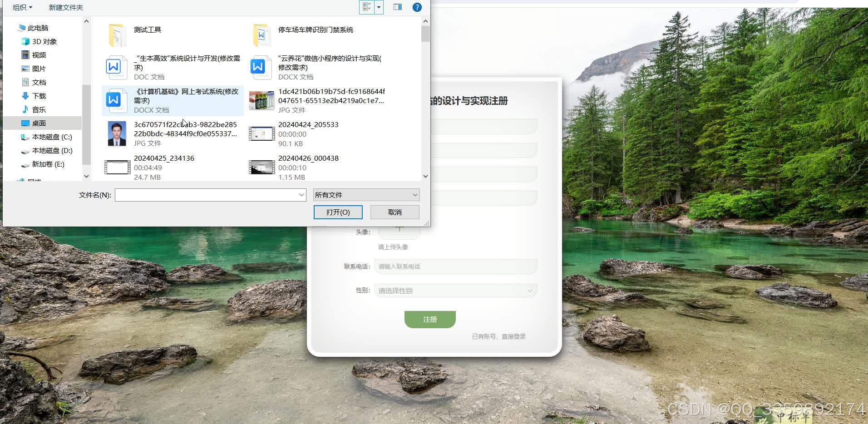This screenshot has width=868, height=424.
Task: Open dialog help question mark icon
Action: click(x=417, y=7)
